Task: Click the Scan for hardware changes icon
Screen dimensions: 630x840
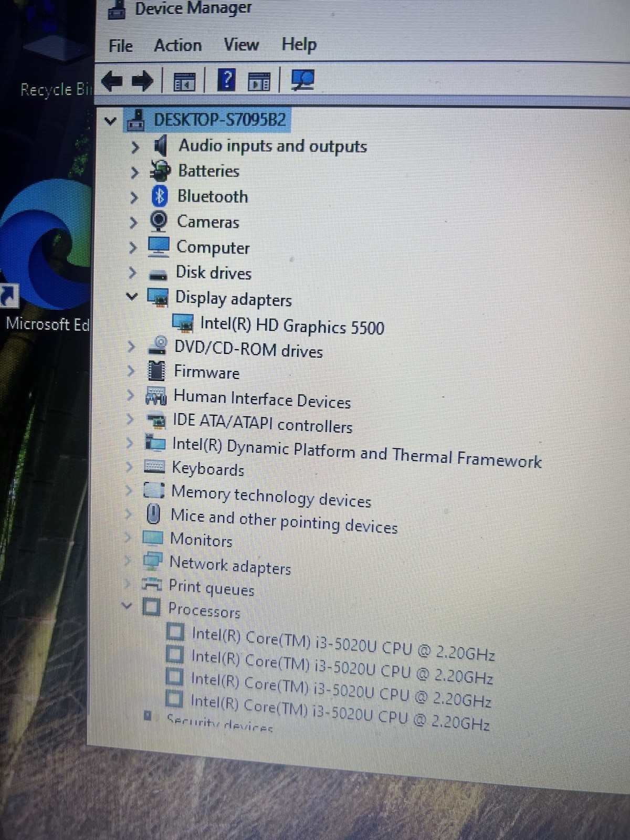Action: click(x=303, y=80)
